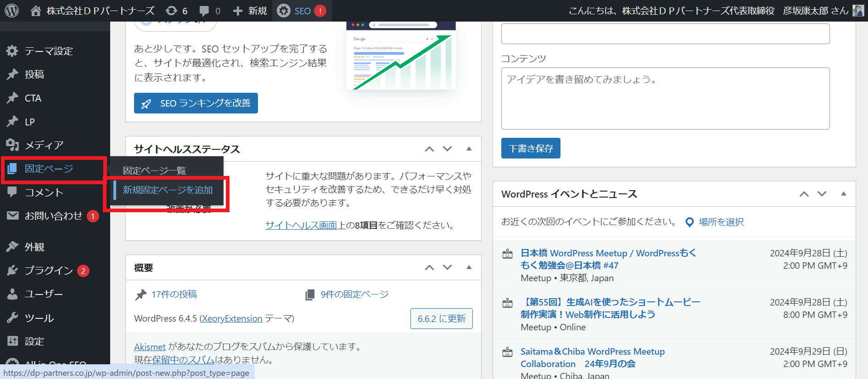Click the LP pin icon
Image resolution: width=868 pixels, height=379 pixels.
point(12,122)
